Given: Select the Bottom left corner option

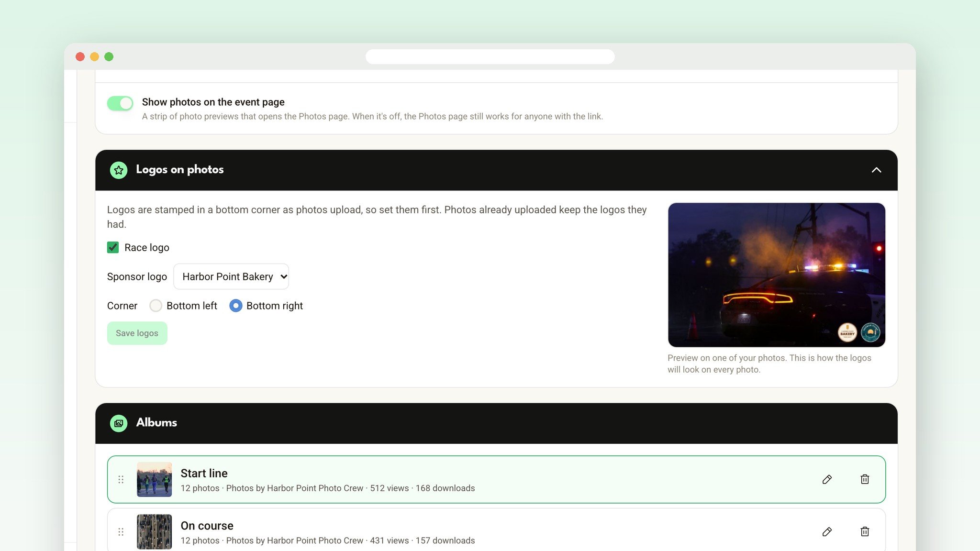Looking at the screenshot, I should click(156, 306).
